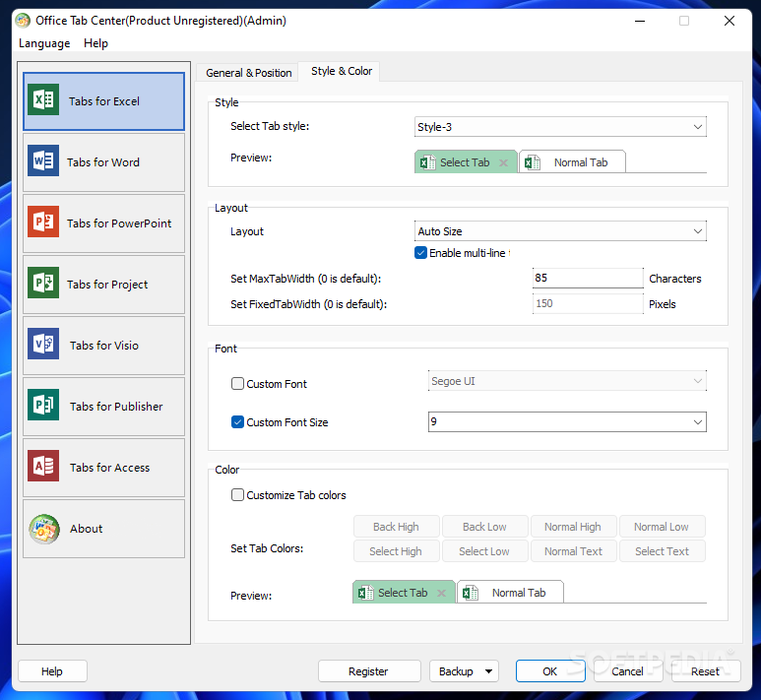Click Excel icon on Color preview Normal Tab
This screenshot has height=700, width=761.
tap(471, 593)
